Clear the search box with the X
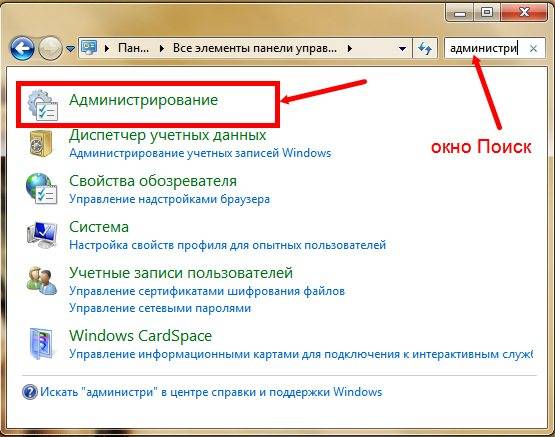The height and width of the screenshot is (437, 555). click(533, 48)
